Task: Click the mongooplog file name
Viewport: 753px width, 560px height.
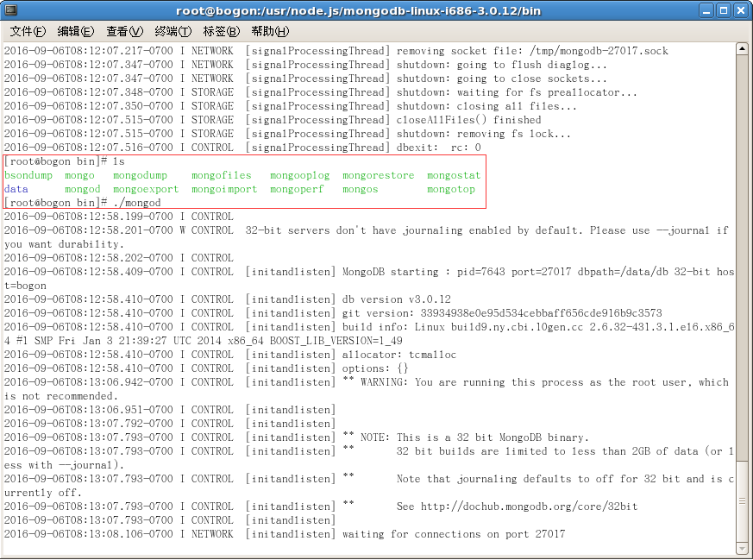Action: [299, 176]
